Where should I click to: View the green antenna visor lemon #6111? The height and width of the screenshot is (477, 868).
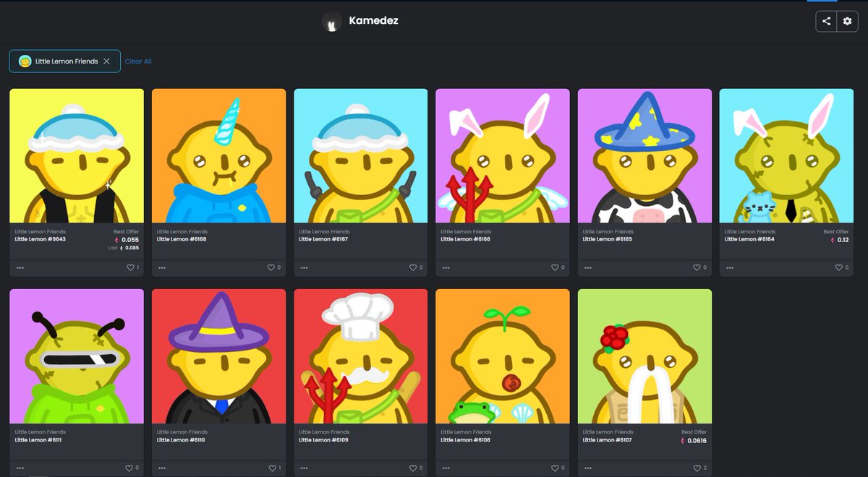point(77,356)
